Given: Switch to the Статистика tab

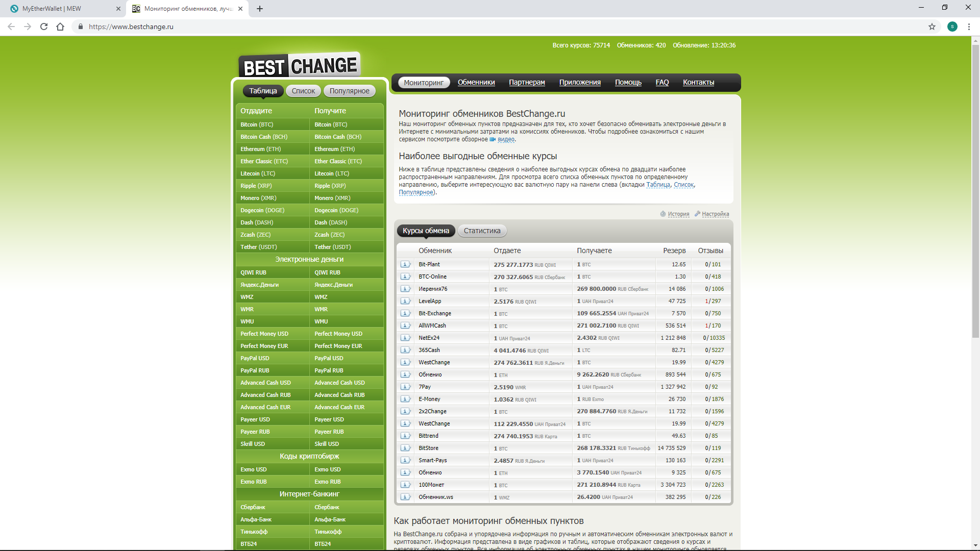Looking at the screenshot, I should (x=482, y=231).
